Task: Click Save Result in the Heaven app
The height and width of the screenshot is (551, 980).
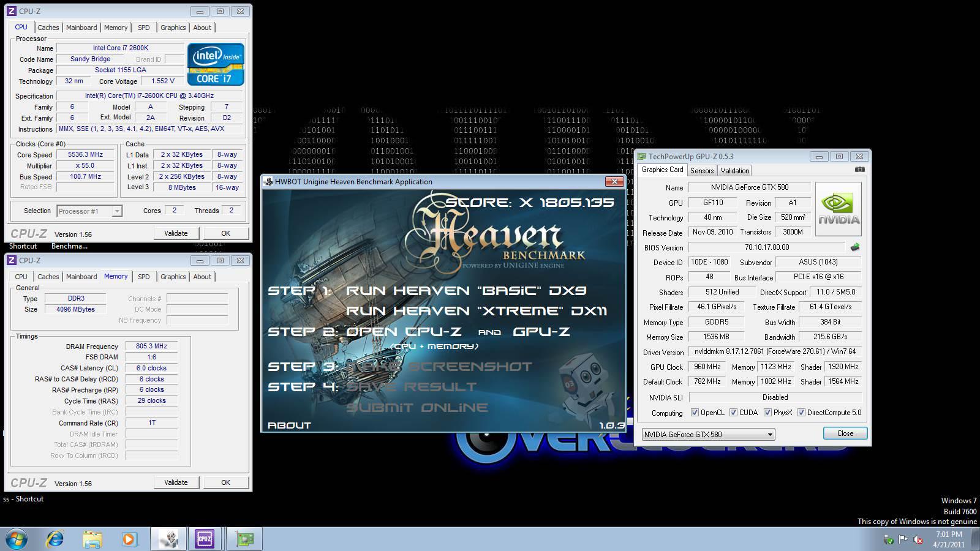Action: [411, 387]
